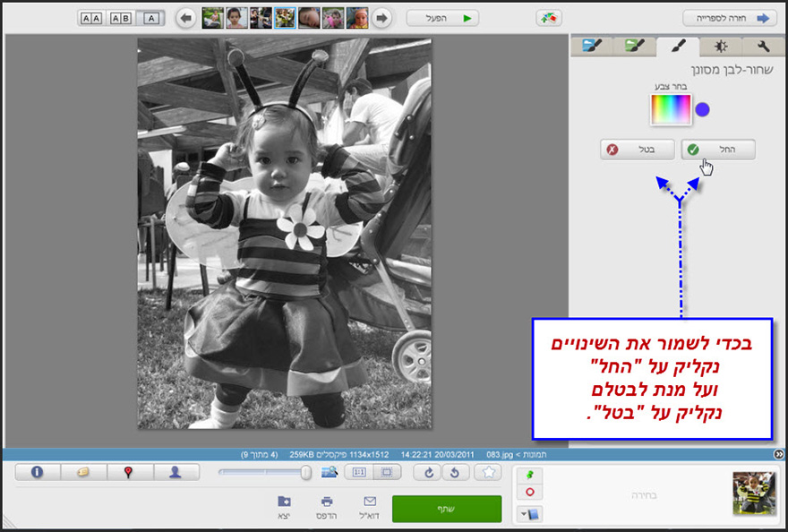The width and height of the screenshot is (788, 532).
Task: Collapse the status bar with the double chevron
Action: 778,455
